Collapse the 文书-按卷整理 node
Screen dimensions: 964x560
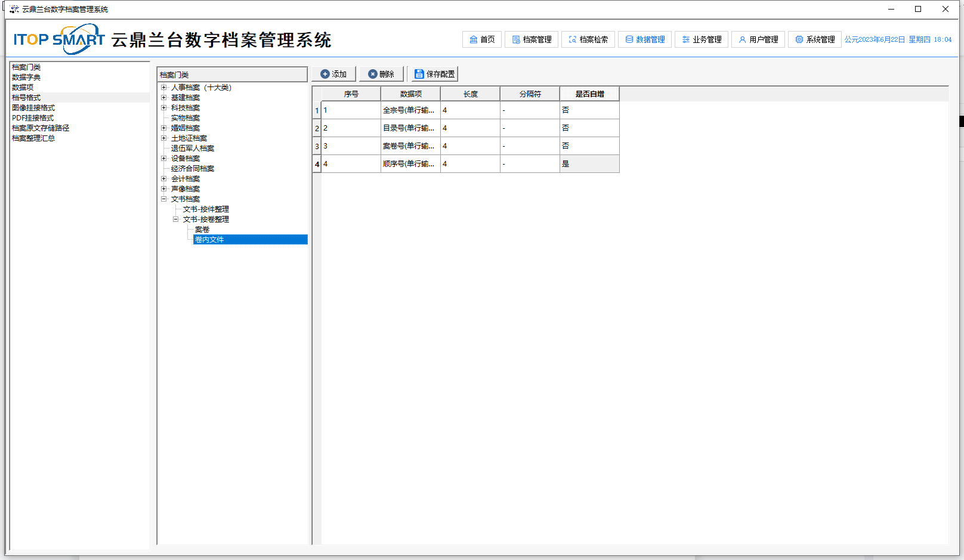175,219
